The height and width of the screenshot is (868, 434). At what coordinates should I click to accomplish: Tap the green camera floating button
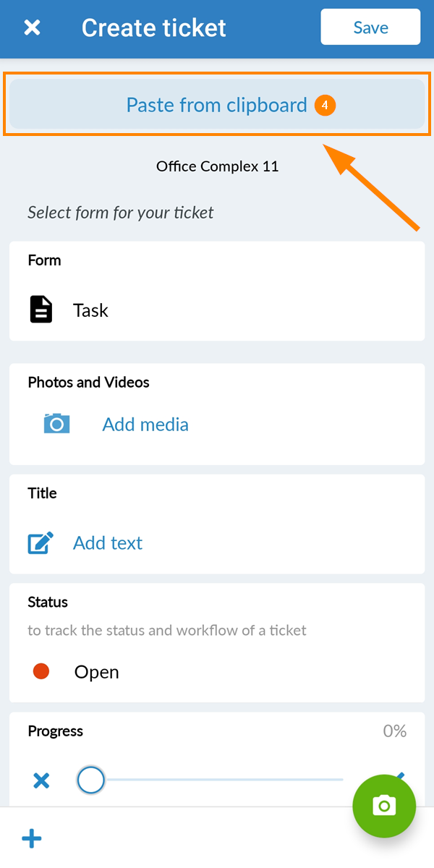point(384,806)
